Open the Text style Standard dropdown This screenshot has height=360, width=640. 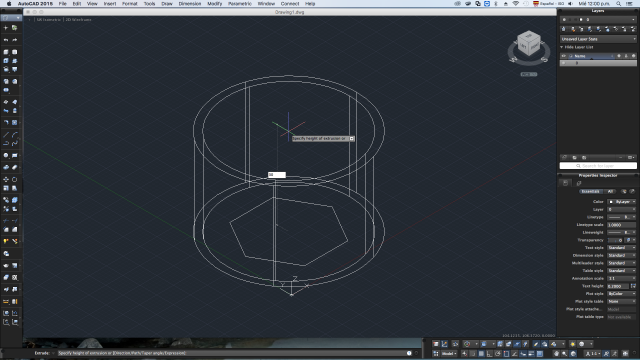click(622, 248)
